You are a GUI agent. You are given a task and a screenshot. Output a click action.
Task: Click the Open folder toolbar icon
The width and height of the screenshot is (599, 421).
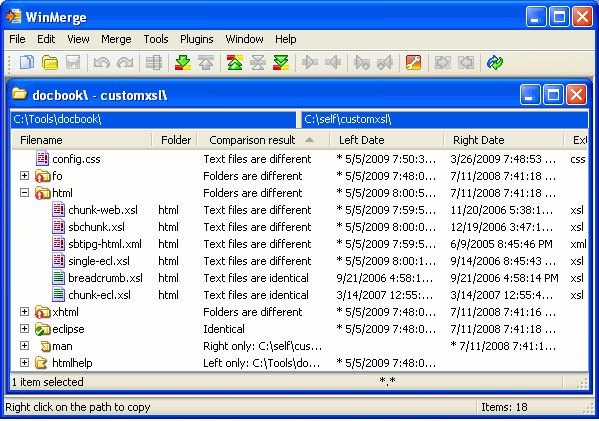[x=50, y=62]
